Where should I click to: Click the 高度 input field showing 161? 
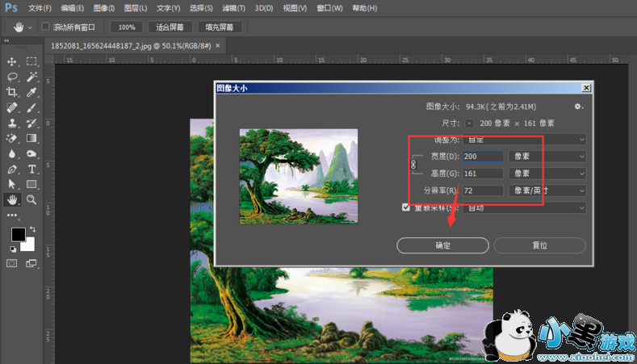(483, 174)
